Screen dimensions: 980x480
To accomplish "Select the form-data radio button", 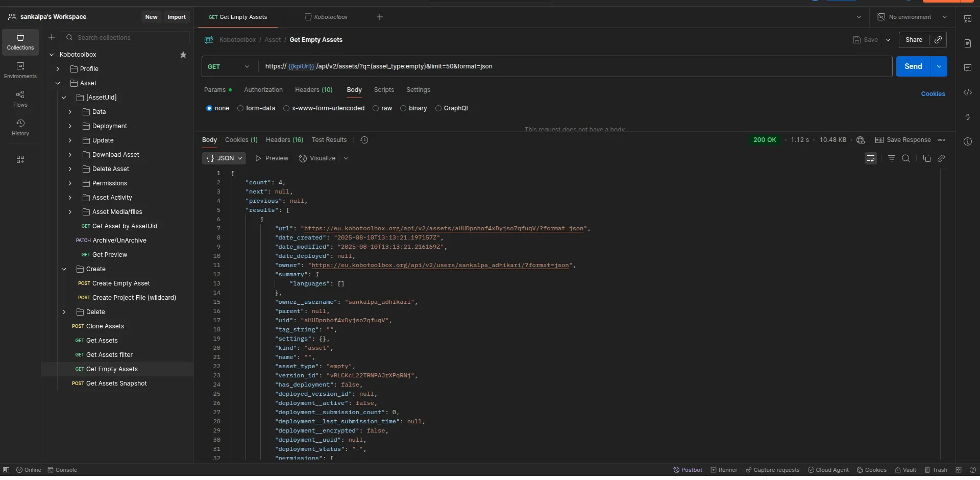I will [x=240, y=108].
